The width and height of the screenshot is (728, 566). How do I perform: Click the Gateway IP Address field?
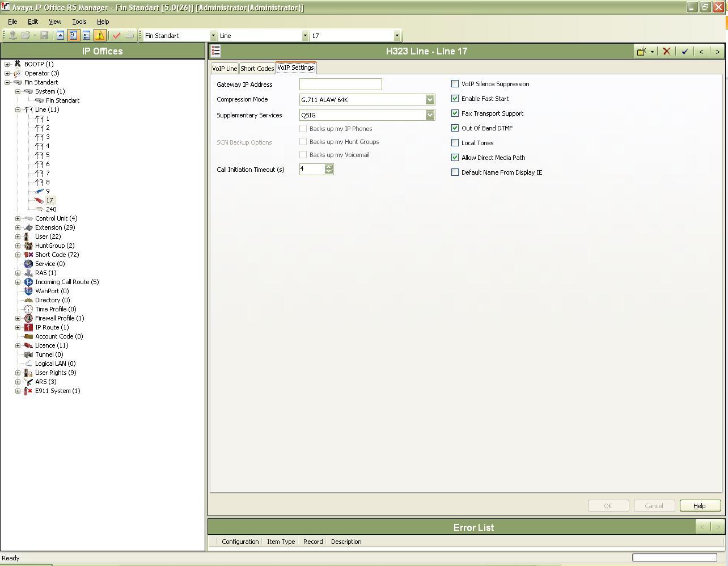click(x=341, y=84)
